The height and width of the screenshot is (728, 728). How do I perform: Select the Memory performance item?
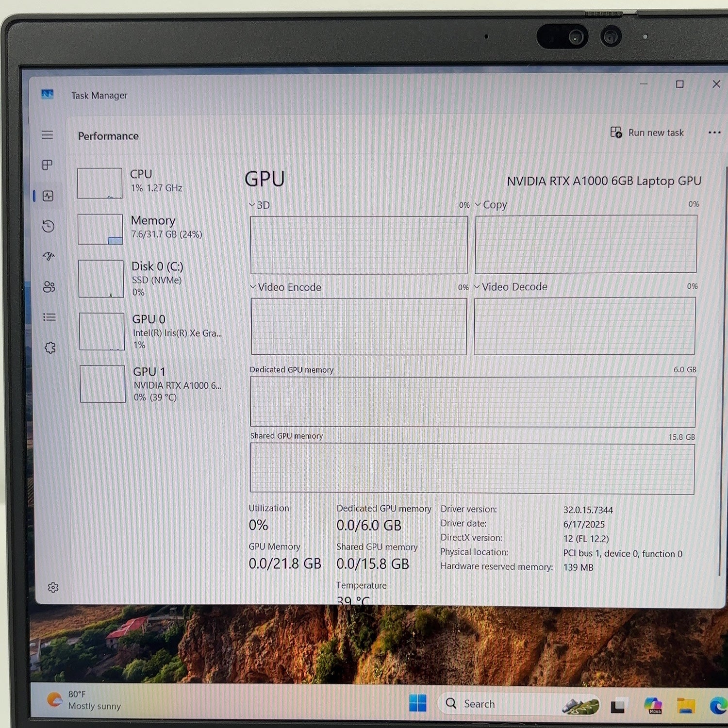click(x=150, y=229)
